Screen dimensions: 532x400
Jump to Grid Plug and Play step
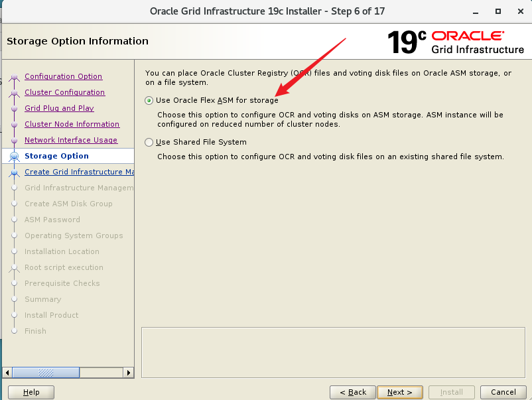59,108
